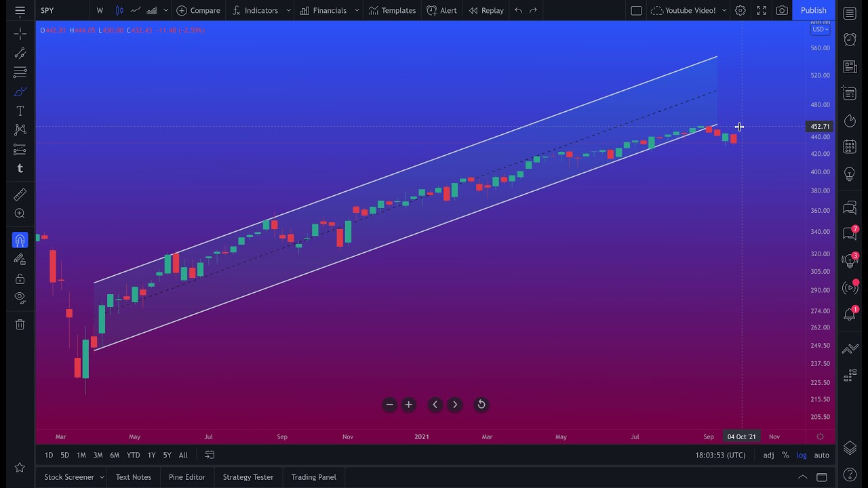Open the news panel icon
Image resolution: width=868 pixels, height=488 pixels.
(850, 66)
